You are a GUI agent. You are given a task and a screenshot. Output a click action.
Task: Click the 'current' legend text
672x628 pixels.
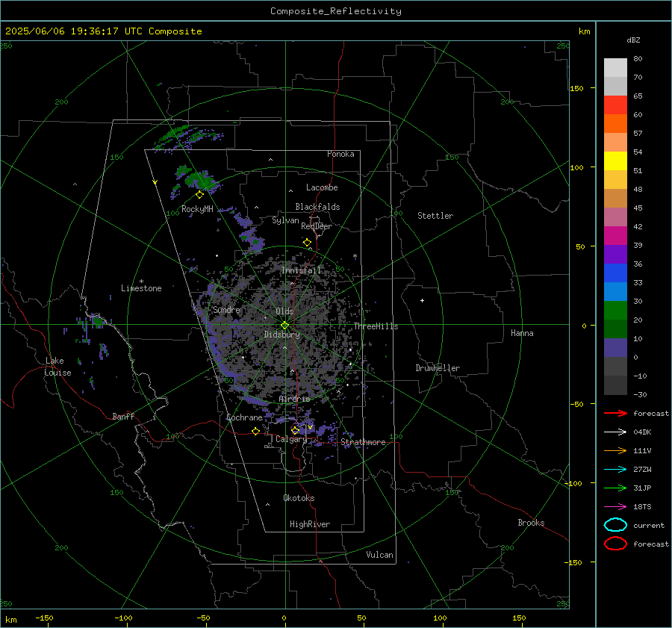(649, 525)
